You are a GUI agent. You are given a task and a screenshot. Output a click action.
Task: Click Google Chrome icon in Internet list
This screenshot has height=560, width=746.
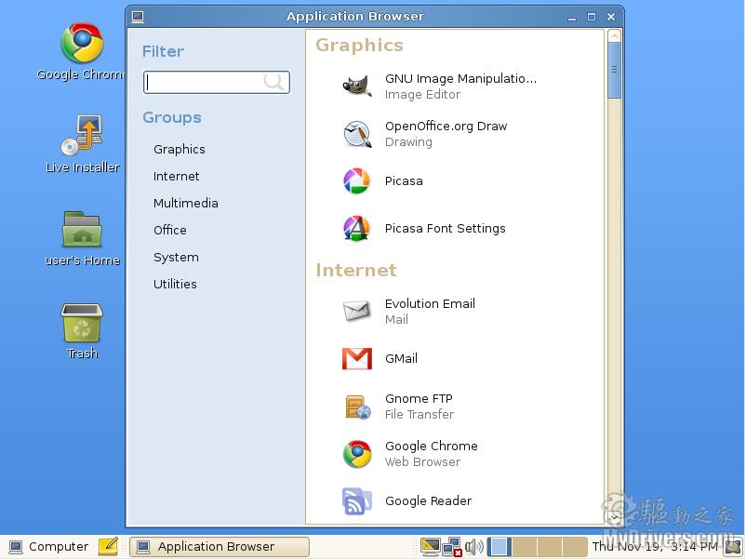(x=357, y=454)
